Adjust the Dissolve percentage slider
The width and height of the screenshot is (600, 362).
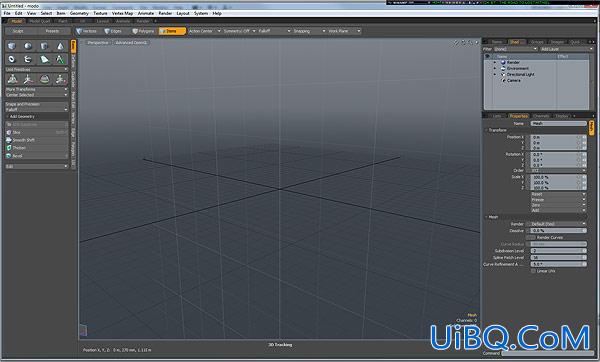558,231
